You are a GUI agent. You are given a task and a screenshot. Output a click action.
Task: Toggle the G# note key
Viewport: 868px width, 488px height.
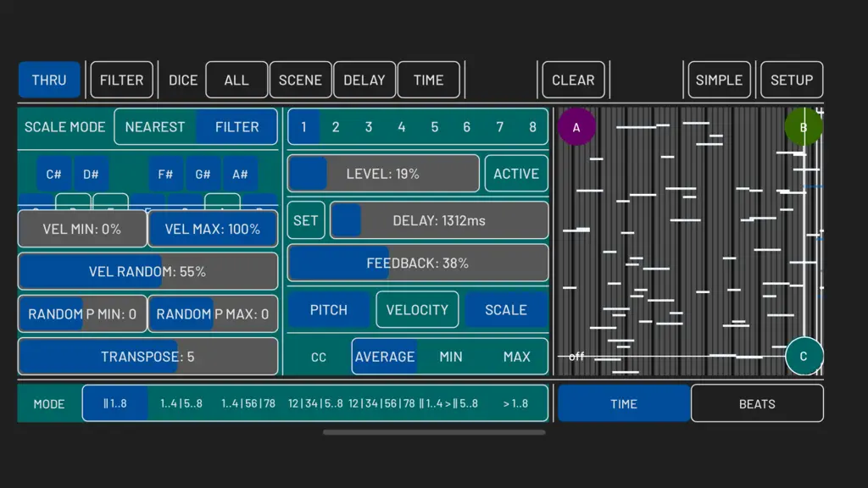[203, 175]
